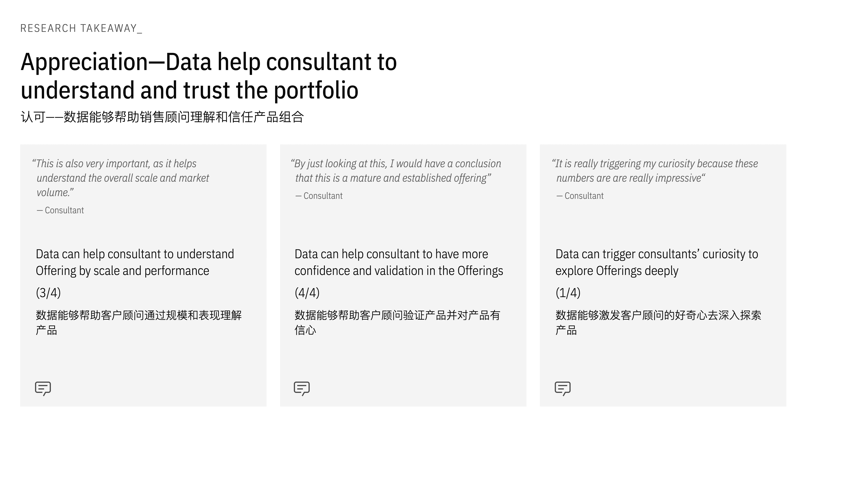Click the (3/4) count in the first card
This screenshot has width=868, height=488.
coord(48,293)
